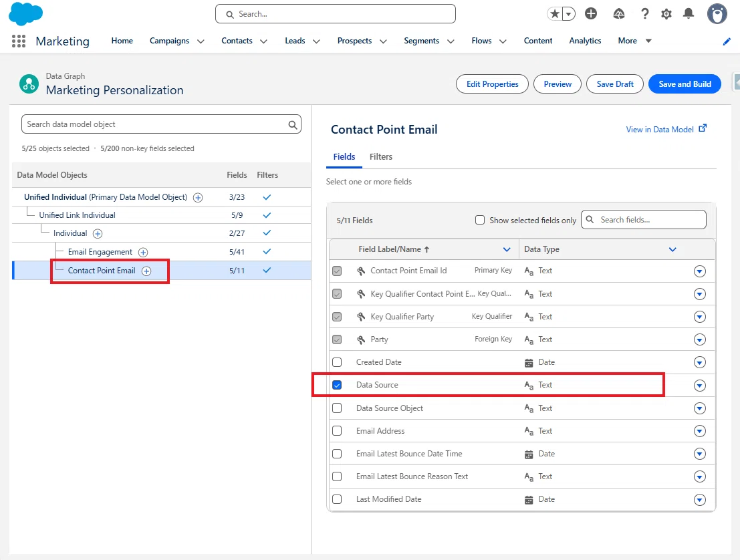
Task: Focus the global Search box
Action: coord(336,13)
